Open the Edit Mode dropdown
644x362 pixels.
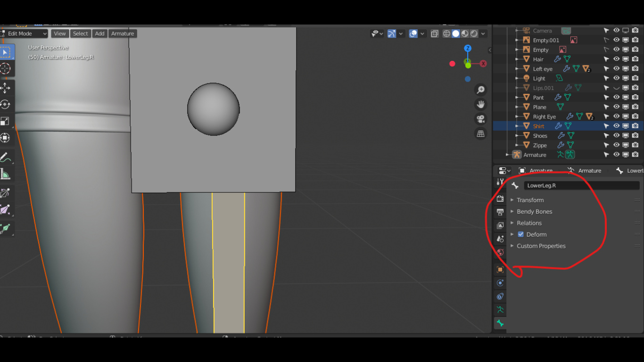24,33
